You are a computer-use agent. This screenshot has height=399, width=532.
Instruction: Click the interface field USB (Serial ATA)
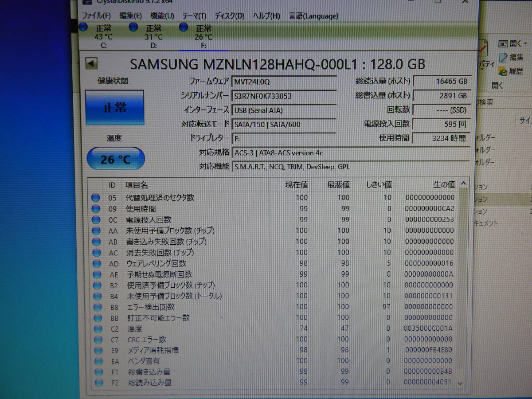[284, 110]
